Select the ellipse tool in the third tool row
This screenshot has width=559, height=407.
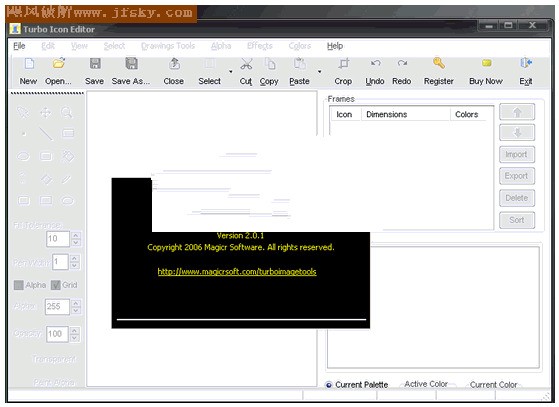24,156
